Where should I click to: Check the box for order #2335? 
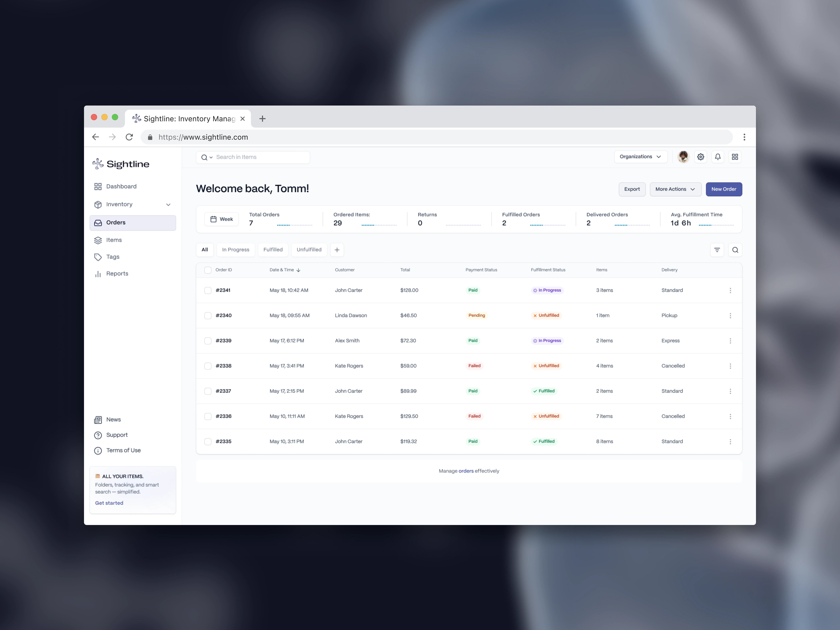point(208,442)
